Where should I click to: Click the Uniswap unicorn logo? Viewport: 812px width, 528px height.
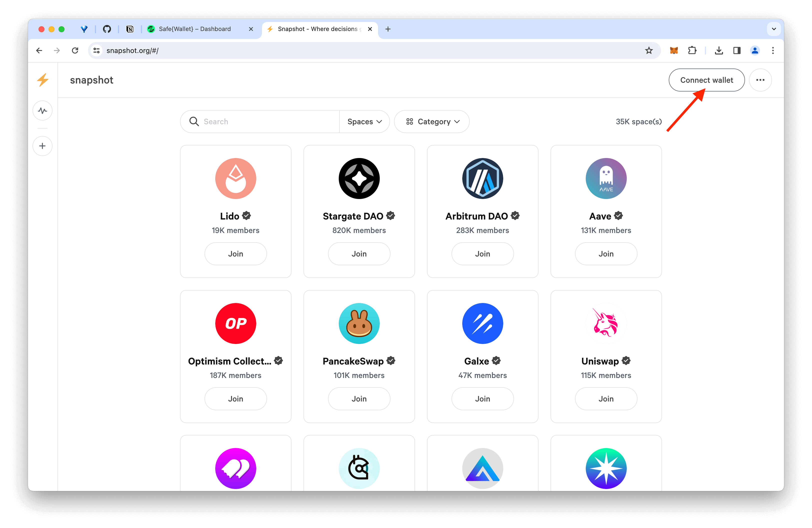point(606,323)
